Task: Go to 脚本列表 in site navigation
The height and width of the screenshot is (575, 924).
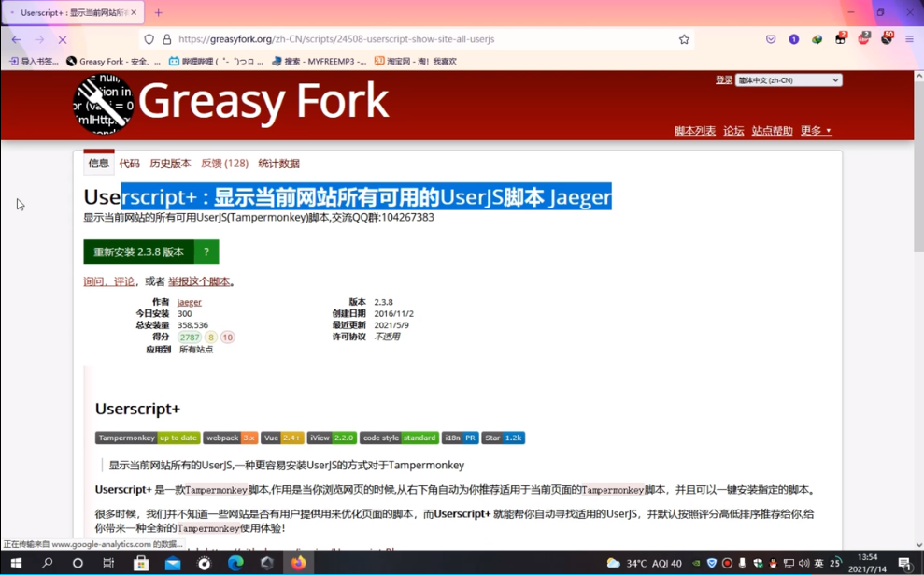Action: pyautogui.click(x=695, y=131)
